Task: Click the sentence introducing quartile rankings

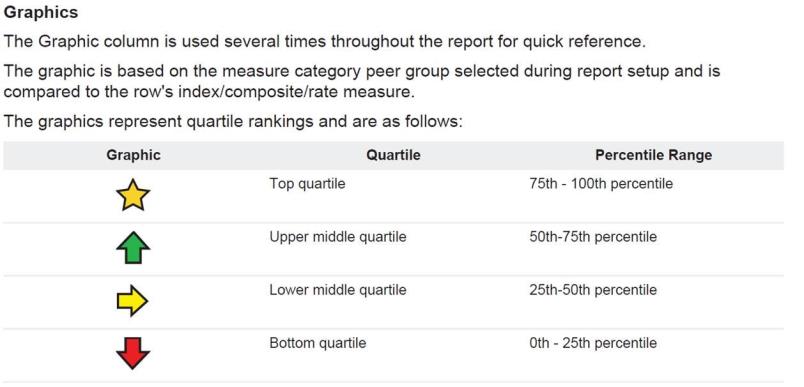Action: click(x=233, y=122)
